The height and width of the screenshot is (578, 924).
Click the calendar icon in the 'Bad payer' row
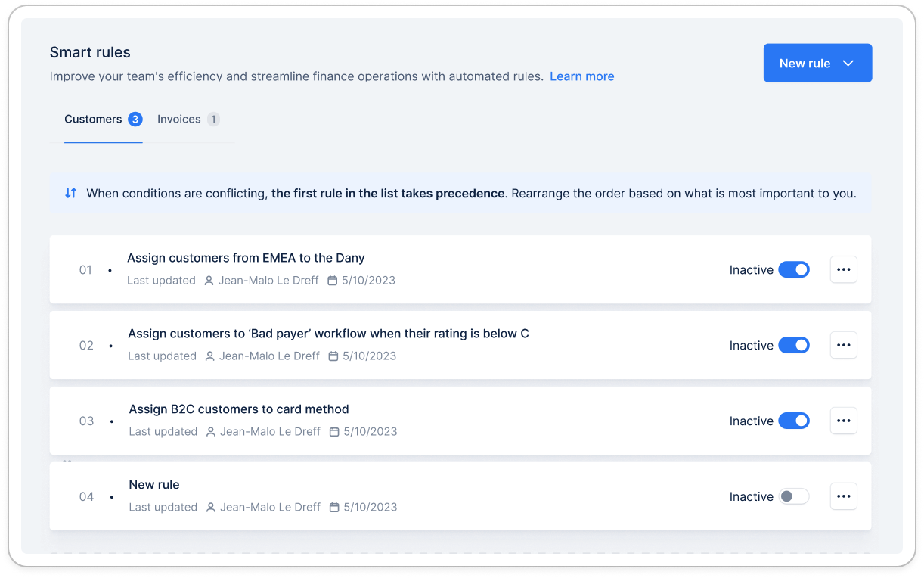point(333,356)
